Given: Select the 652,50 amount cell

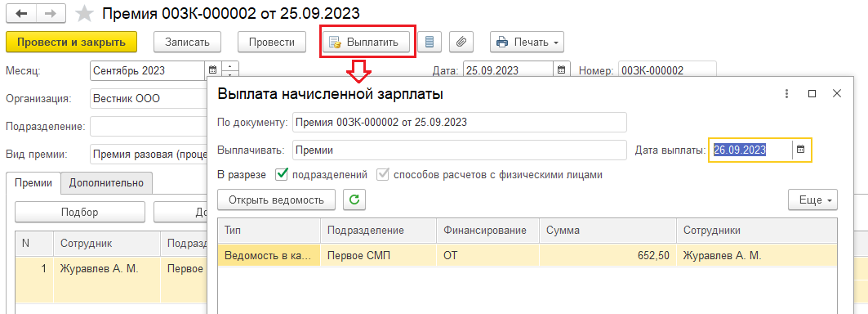Looking at the screenshot, I should (608, 256).
